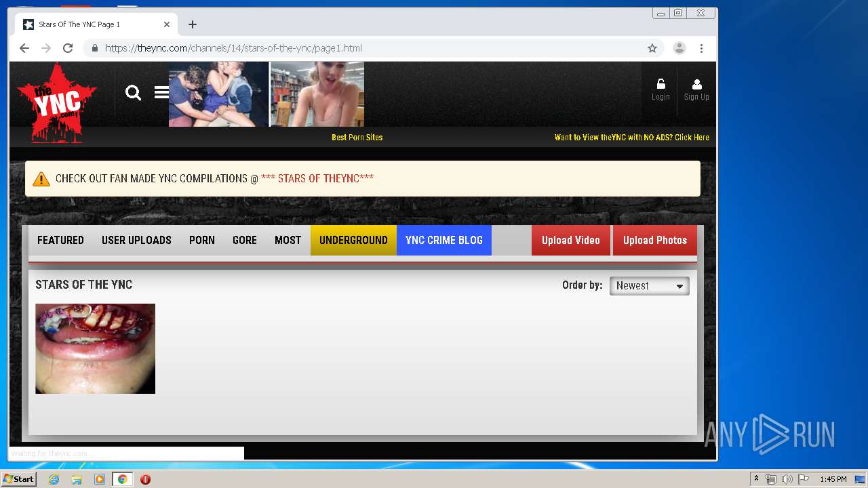Open the GORE menu item
The width and height of the screenshot is (868, 488).
(x=245, y=241)
